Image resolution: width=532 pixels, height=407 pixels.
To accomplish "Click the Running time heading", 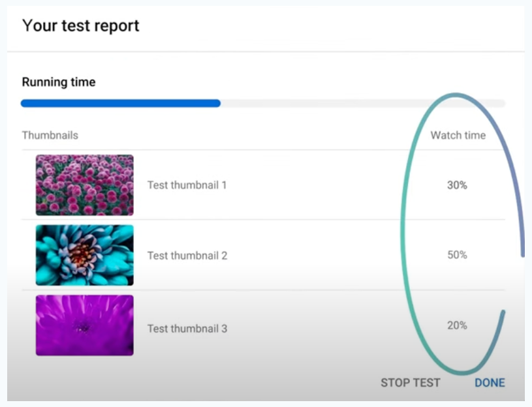I will point(59,82).
